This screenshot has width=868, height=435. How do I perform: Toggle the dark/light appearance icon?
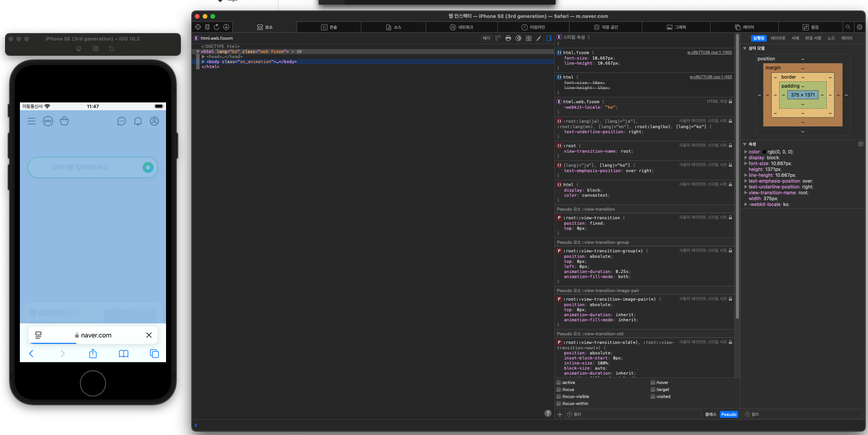518,38
